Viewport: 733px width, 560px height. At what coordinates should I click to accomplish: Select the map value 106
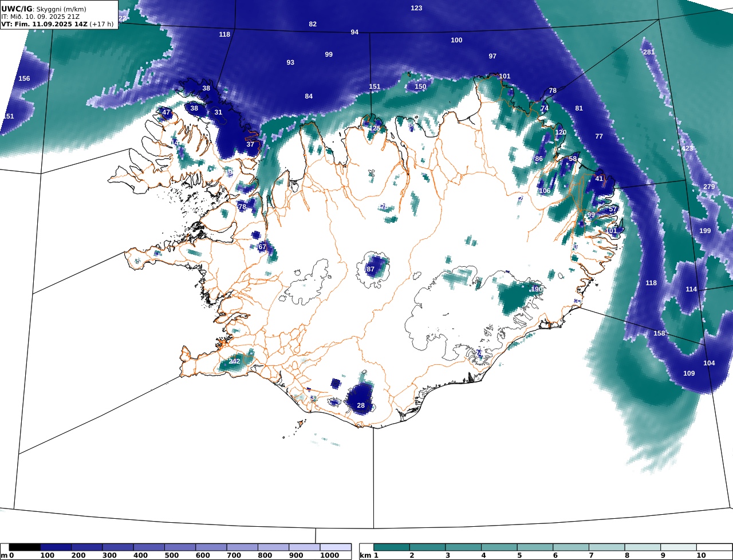point(545,191)
